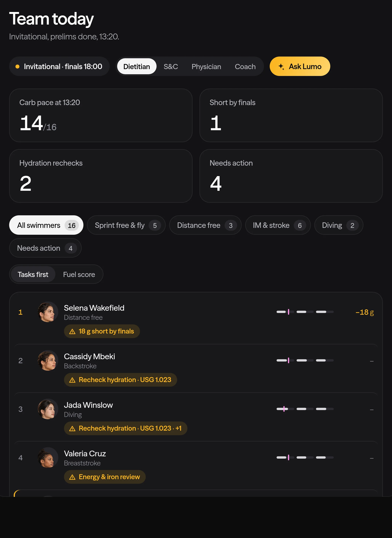This screenshot has height=538, width=392.
Task: Click warning icon on Jada's hydration chip
Action: [72, 429]
